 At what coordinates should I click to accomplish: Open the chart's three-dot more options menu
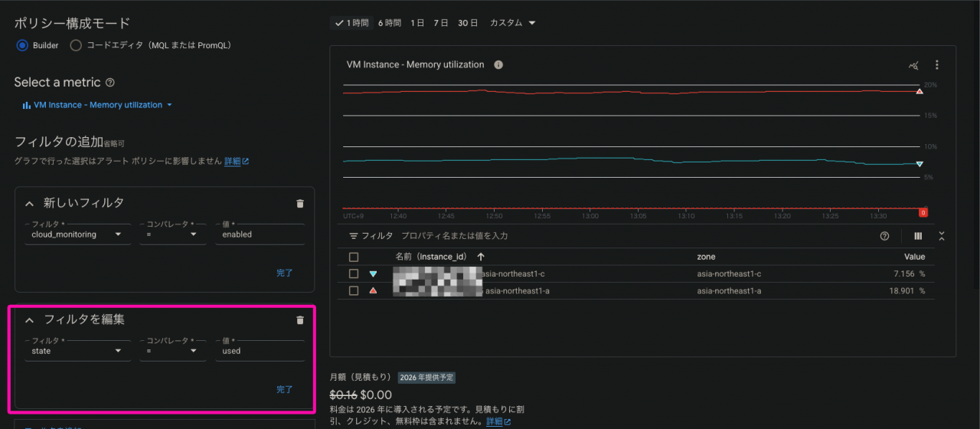(936, 65)
